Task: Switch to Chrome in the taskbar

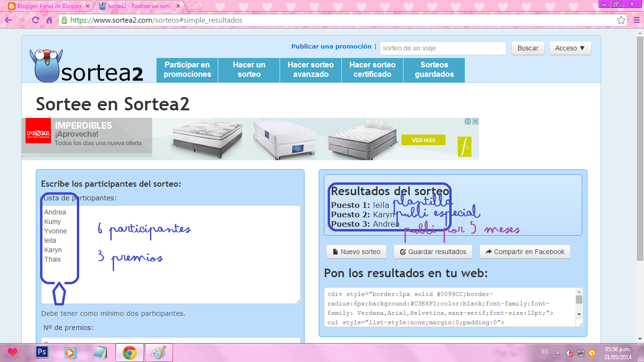Action: point(130,353)
